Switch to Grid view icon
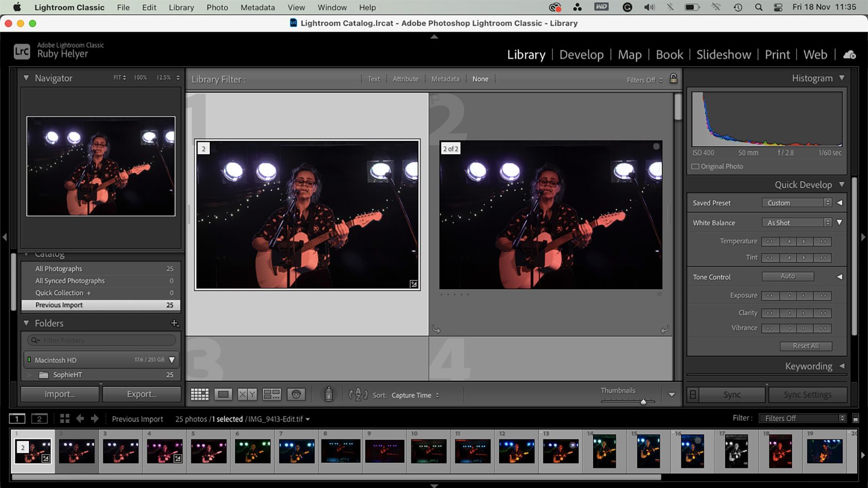Viewport: 868px width, 488px height. [x=199, y=395]
